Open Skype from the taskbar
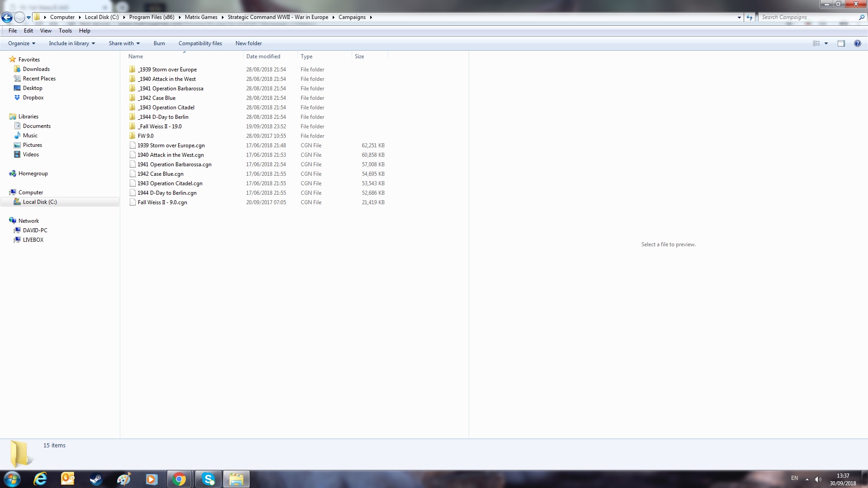This screenshot has height=488, width=868. pyautogui.click(x=208, y=479)
